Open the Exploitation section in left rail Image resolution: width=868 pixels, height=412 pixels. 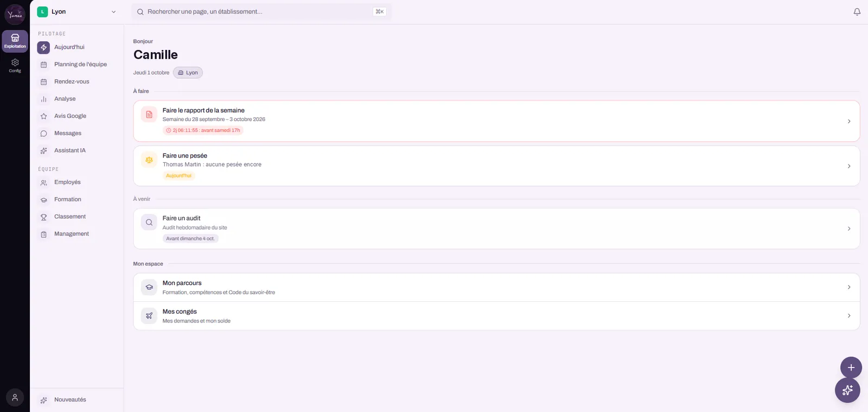click(15, 41)
